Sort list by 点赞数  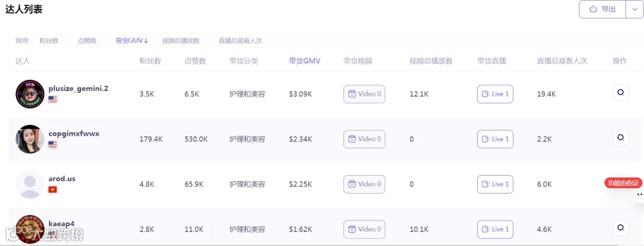(x=87, y=41)
